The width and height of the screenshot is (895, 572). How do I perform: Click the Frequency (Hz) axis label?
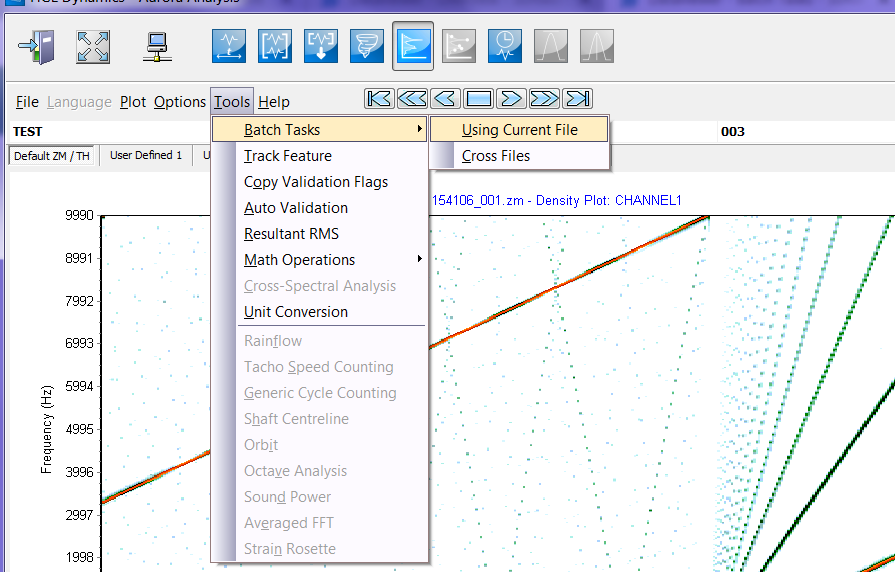pos(47,430)
